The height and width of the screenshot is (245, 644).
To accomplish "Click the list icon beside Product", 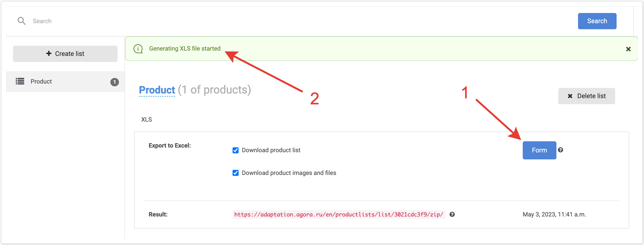I will tap(20, 81).
